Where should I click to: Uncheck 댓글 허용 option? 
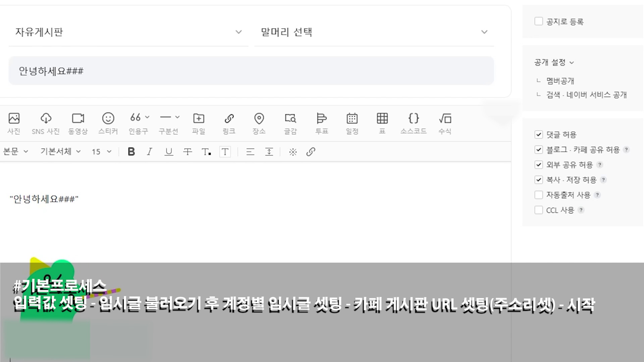[x=539, y=135]
